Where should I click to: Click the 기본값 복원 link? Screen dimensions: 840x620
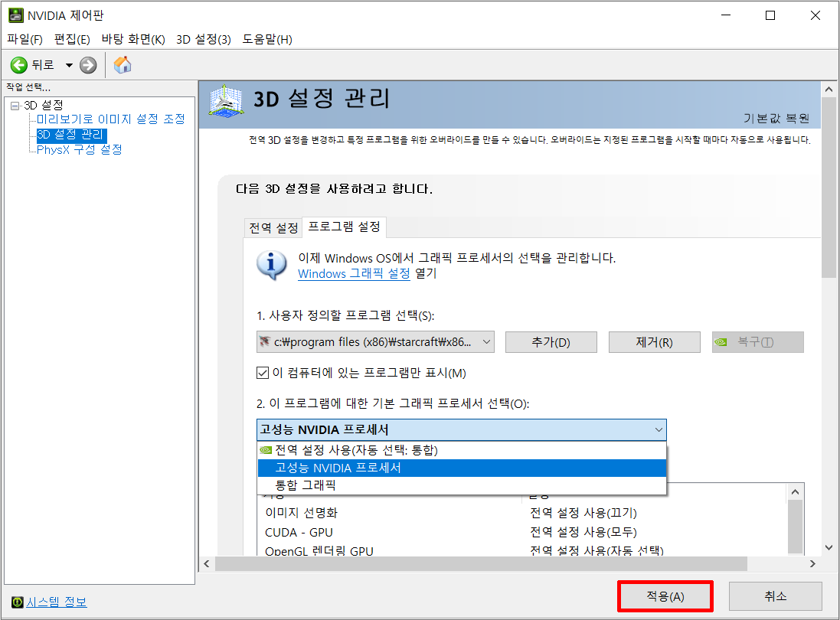(x=776, y=119)
